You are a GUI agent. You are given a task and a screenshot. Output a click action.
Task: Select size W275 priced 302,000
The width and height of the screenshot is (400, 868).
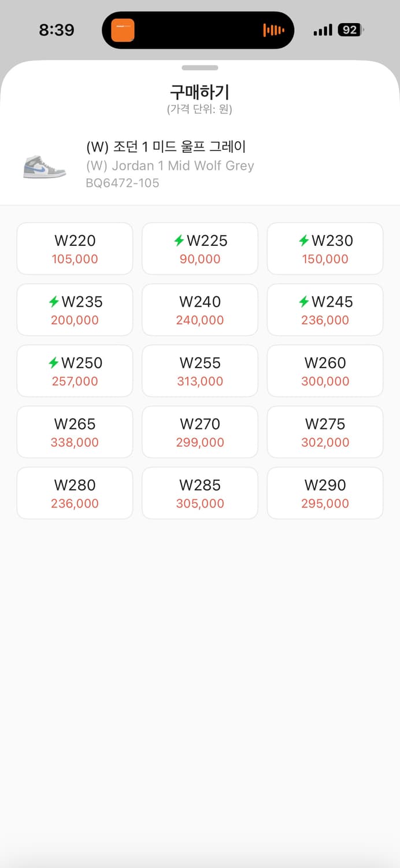(325, 432)
